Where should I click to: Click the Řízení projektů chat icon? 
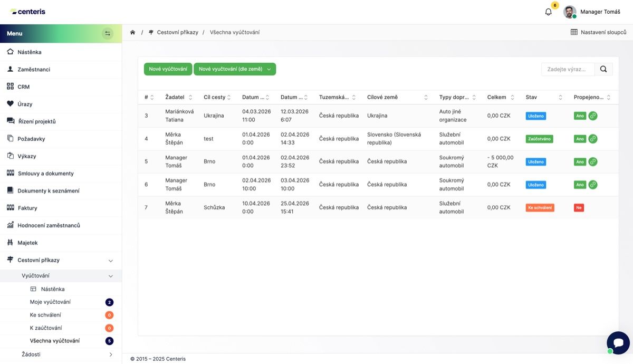pyautogui.click(x=10, y=121)
